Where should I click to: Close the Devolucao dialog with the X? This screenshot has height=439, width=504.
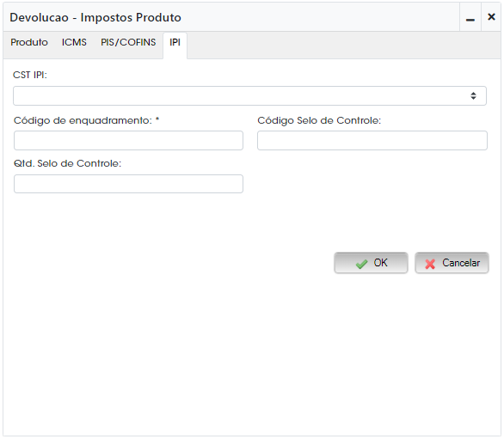pos(491,17)
